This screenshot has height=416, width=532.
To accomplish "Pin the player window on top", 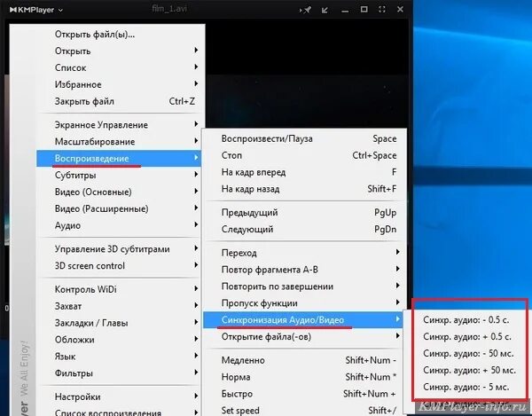I will 305,10.
